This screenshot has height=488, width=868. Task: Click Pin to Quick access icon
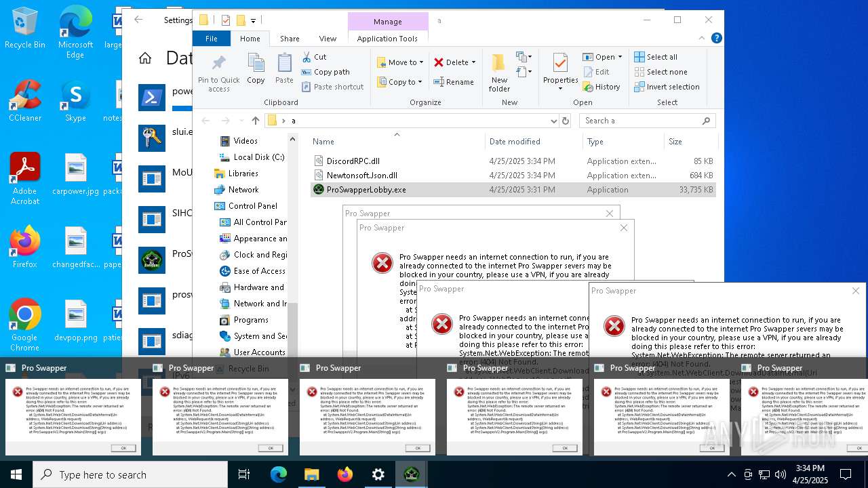(x=218, y=73)
